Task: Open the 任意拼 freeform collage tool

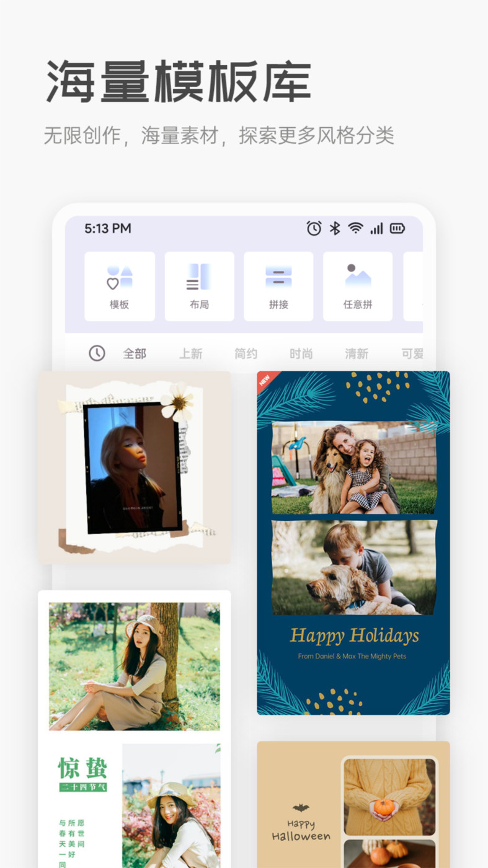Action: [x=358, y=286]
